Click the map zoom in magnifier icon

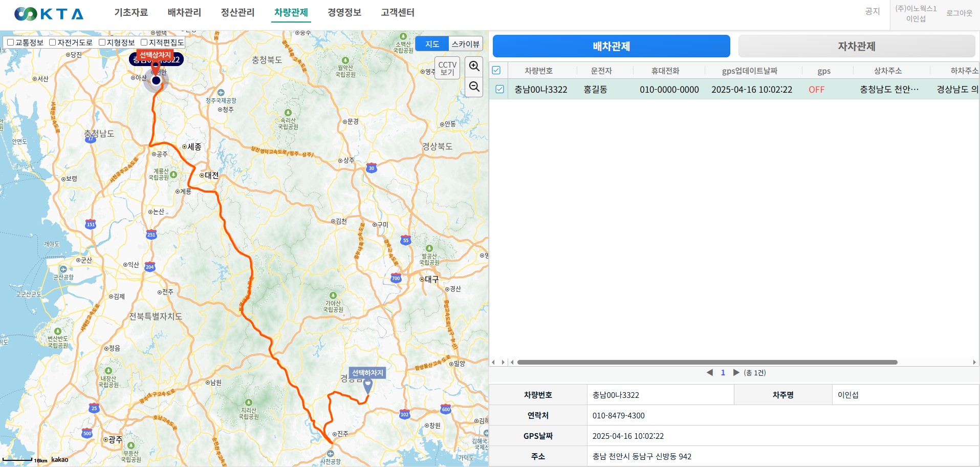[x=474, y=66]
